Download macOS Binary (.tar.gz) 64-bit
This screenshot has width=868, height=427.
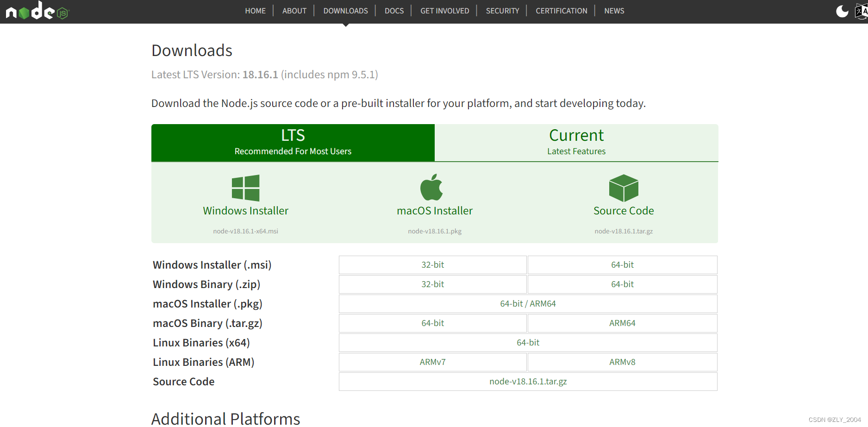[x=433, y=323]
